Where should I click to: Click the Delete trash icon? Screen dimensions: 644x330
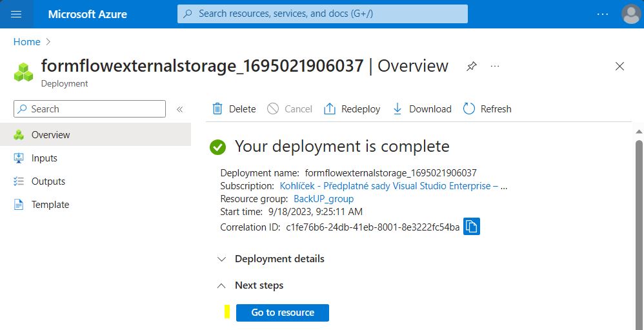[218, 109]
